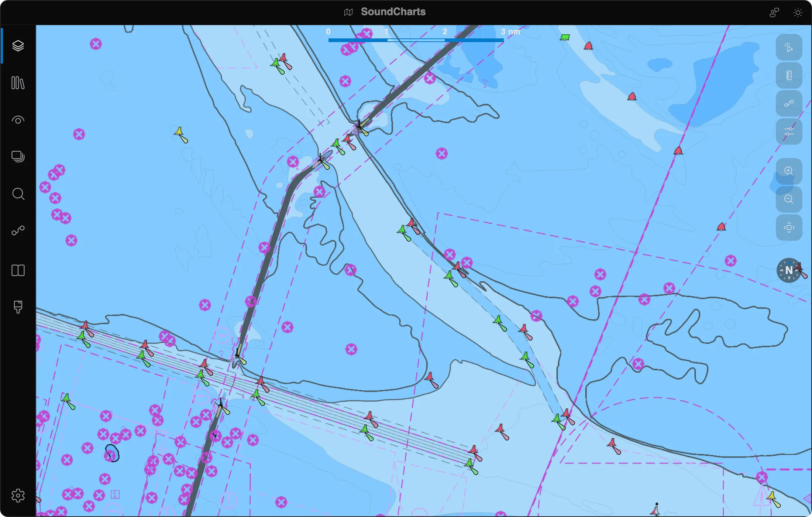The image size is (812, 517).
Task: Open the Search magnifier in sidebar
Action: [x=18, y=194]
